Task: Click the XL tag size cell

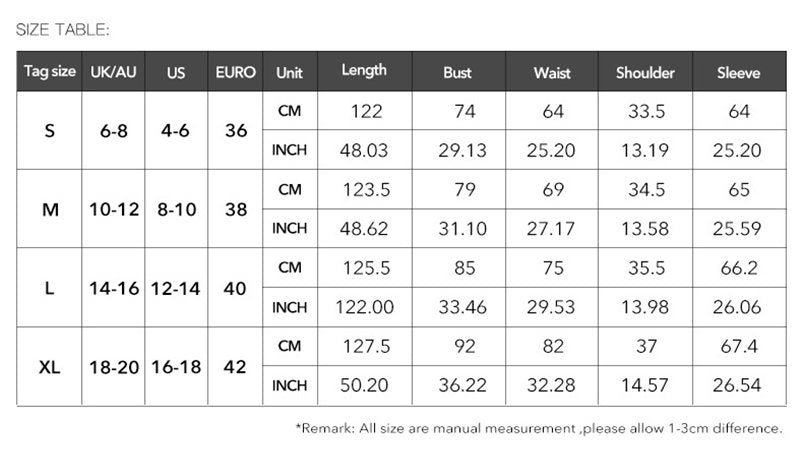Action: pyautogui.click(x=50, y=366)
